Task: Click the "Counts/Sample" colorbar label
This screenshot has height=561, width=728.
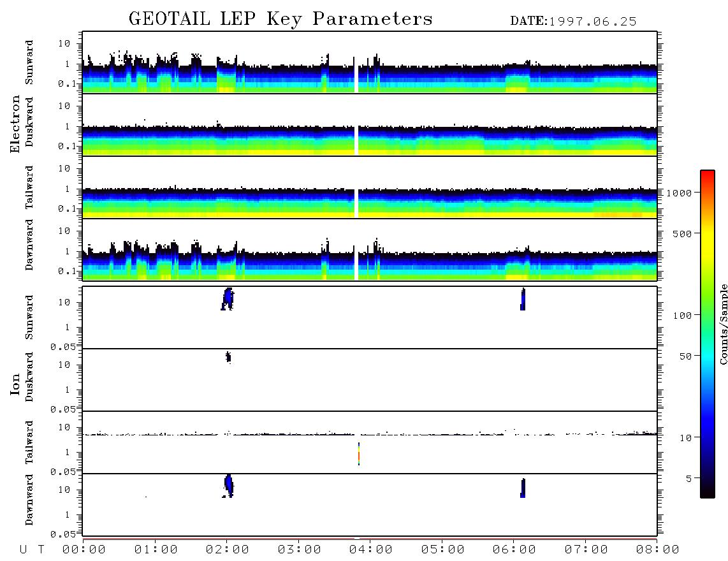Action: pyautogui.click(x=723, y=324)
